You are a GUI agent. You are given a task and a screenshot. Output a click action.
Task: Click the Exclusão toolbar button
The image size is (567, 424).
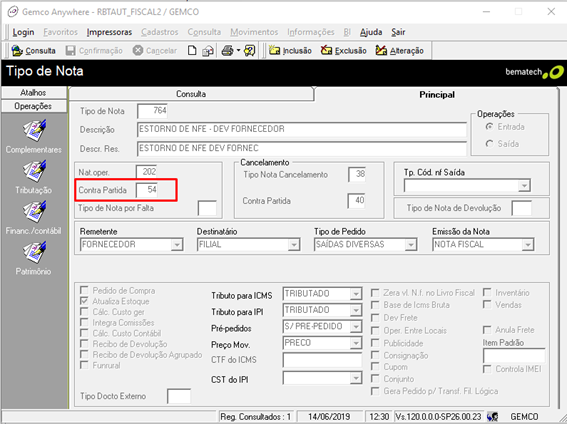[344, 51]
